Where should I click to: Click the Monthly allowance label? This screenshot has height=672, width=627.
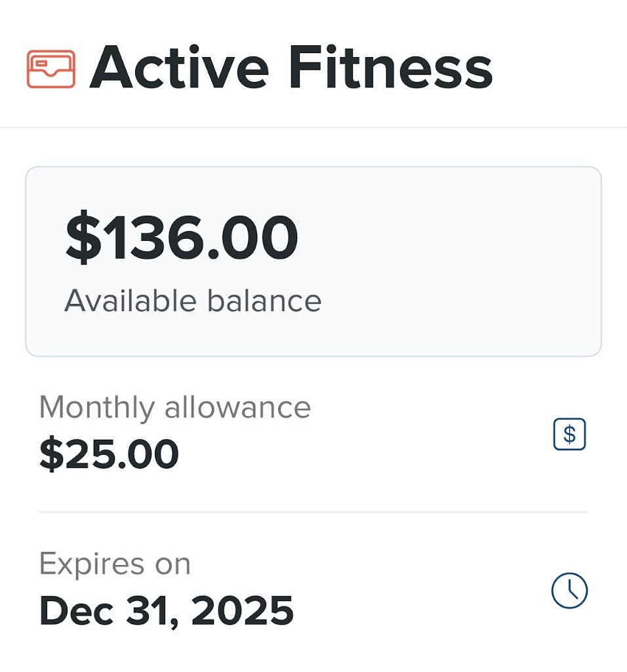[x=174, y=407]
